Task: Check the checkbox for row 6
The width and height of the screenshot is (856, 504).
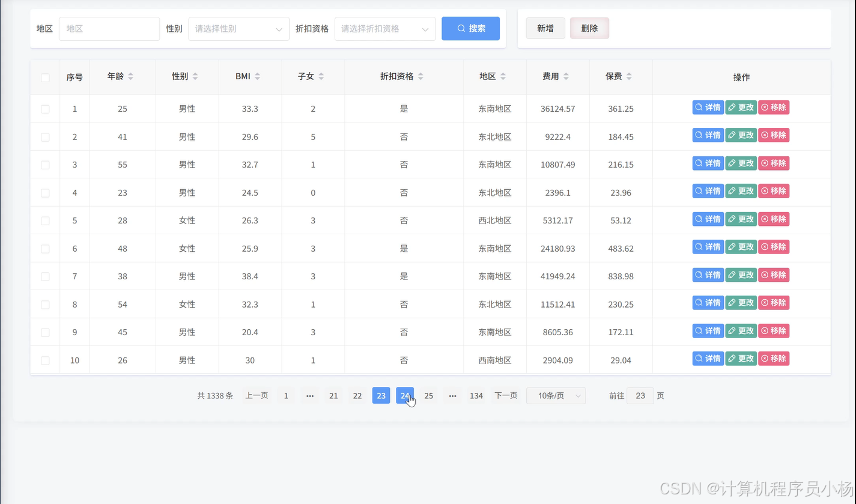Action: point(45,249)
